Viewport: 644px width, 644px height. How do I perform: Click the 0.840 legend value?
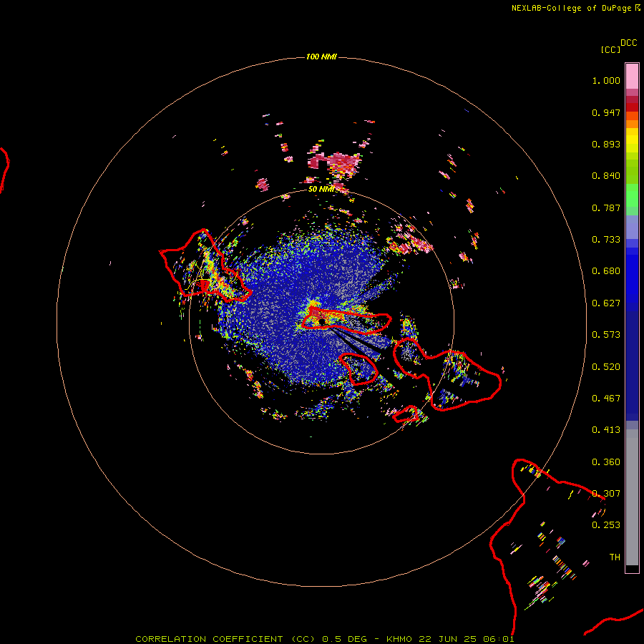[x=606, y=176]
